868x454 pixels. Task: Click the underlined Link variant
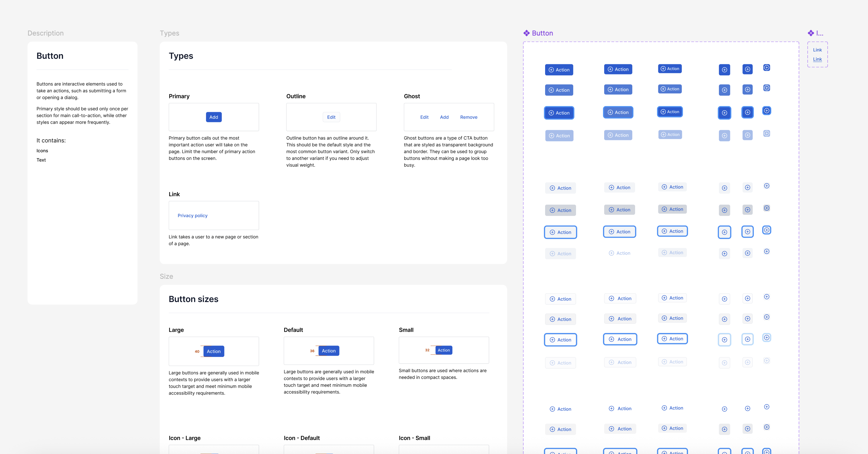[x=817, y=59]
